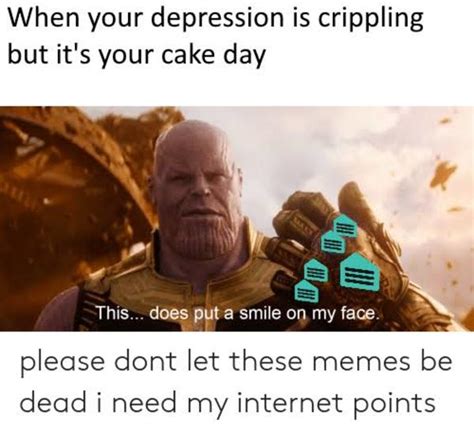This screenshot has width=474, height=434.
Task: Click the cake icon left of the largest cake
Action: [x=317, y=271]
